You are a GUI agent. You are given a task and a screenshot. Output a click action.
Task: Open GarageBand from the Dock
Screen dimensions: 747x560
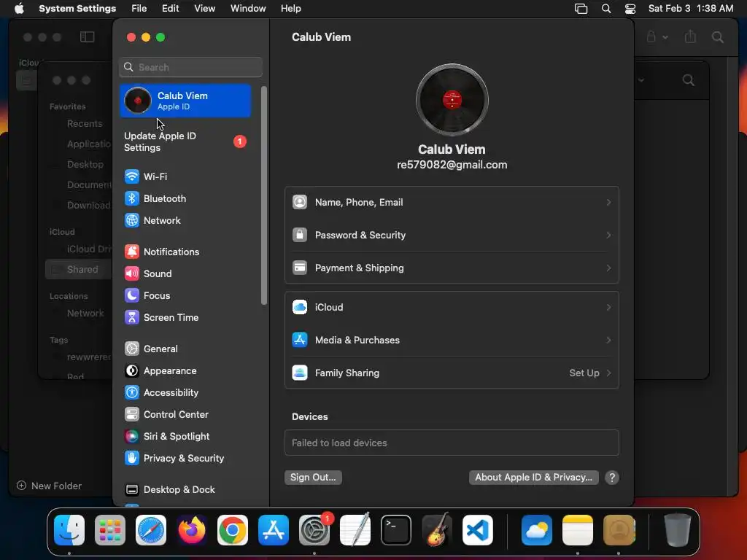[437, 530]
